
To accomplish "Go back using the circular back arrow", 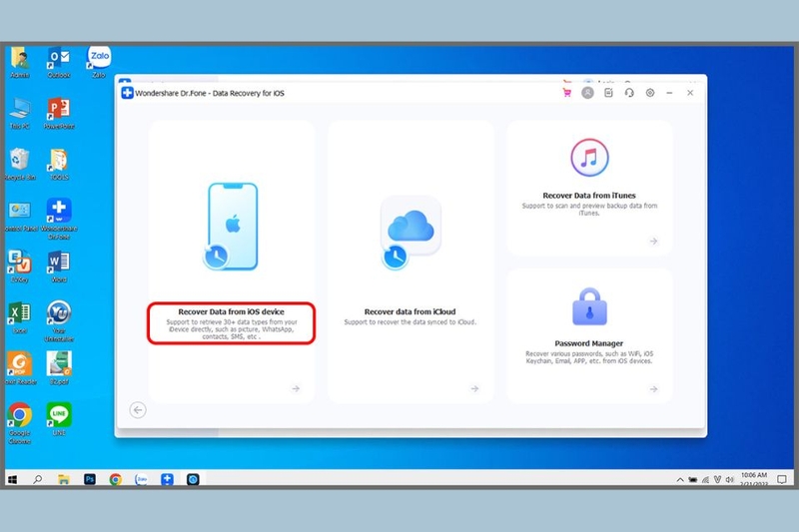I will pyautogui.click(x=138, y=410).
